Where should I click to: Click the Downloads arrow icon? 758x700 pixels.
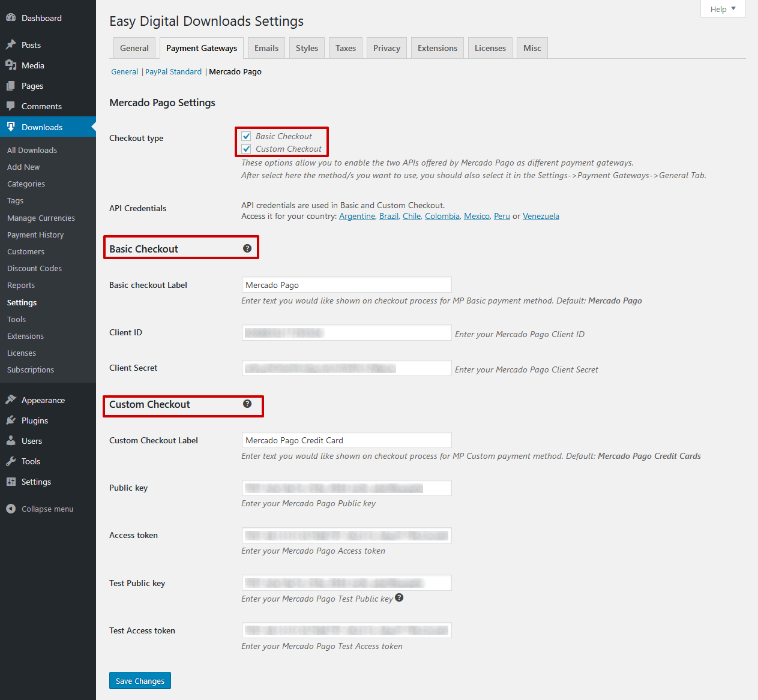11,127
